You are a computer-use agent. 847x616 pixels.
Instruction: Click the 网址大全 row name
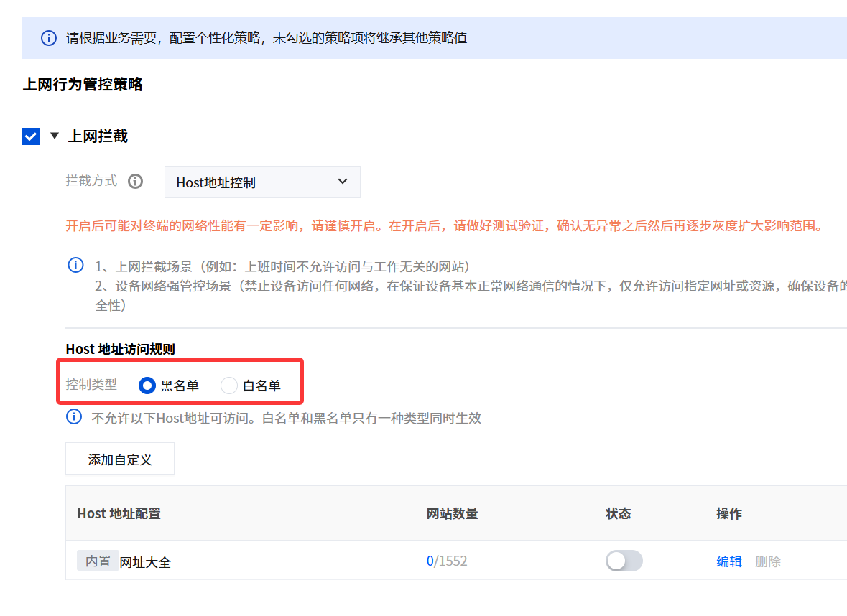(x=145, y=562)
